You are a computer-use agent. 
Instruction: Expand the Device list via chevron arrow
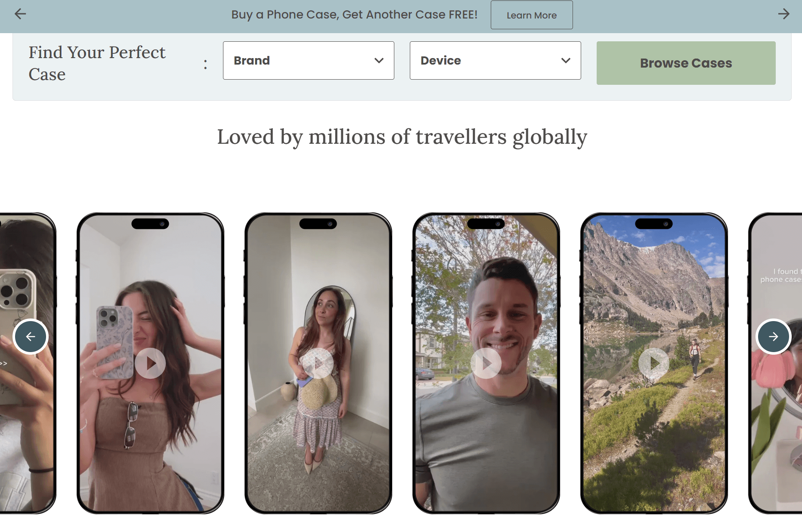pyautogui.click(x=566, y=61)
